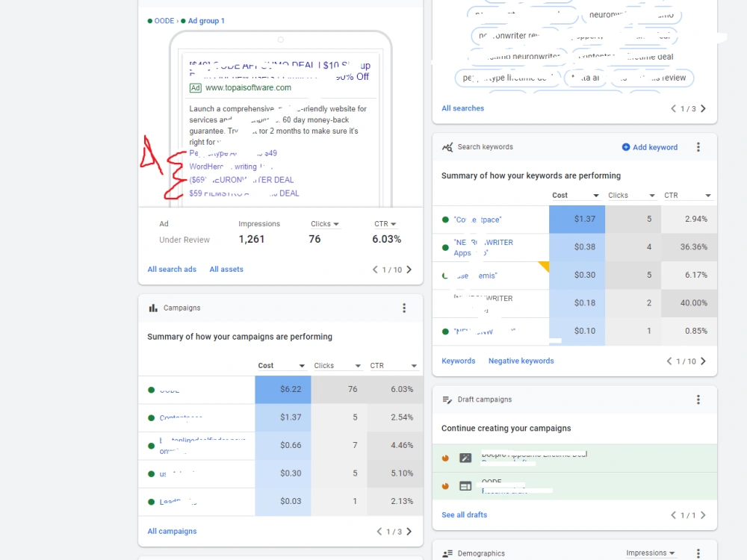Open All assets link
This screenshot has width=747, height=560.
pyautogui.click(x=226, y=270)
